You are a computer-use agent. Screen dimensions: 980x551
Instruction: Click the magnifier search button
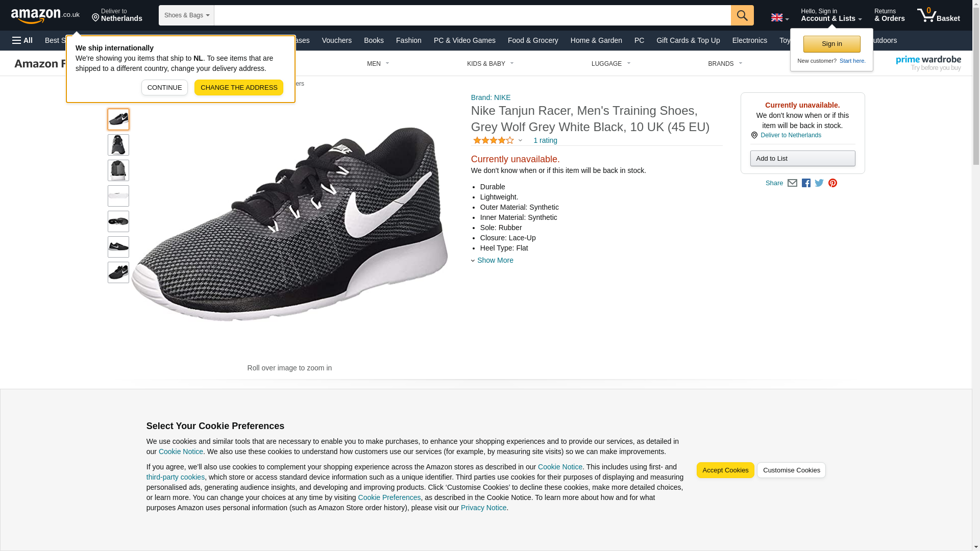pyautogui.click(x=742, y=15)
